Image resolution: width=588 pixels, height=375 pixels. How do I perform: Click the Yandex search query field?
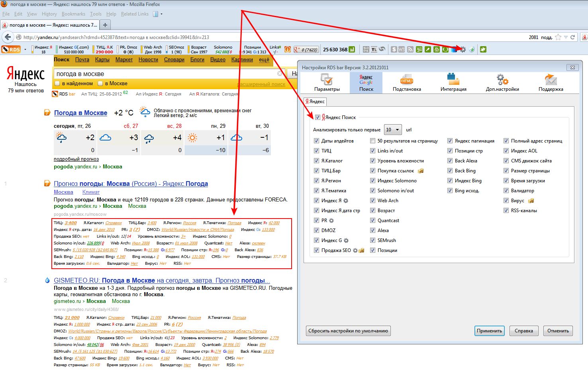pos(165,74)
